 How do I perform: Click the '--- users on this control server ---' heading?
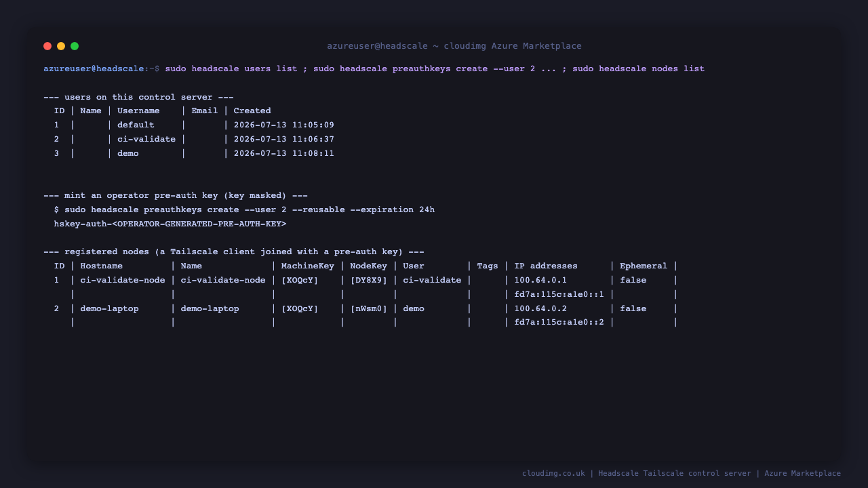(x=138, y=97)
